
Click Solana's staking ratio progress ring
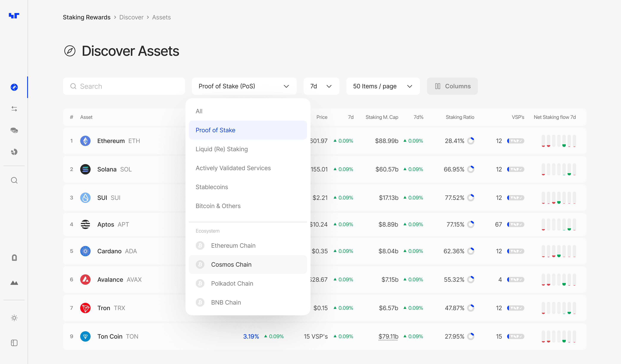pos(471,169)
